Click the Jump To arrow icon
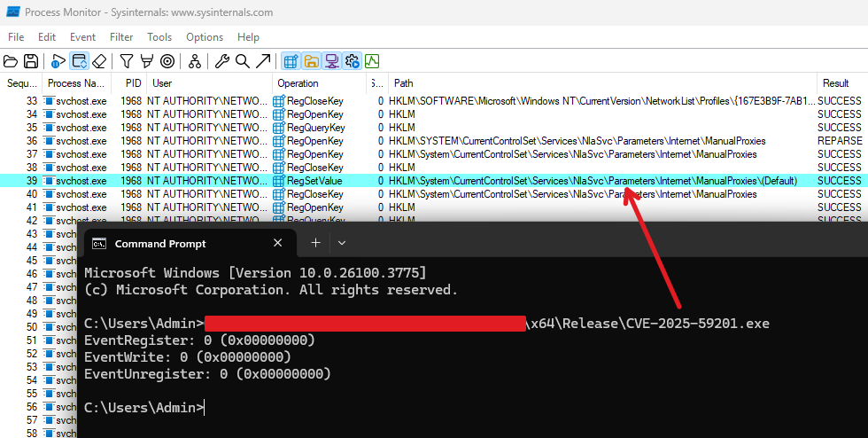 tap(263, 61)
